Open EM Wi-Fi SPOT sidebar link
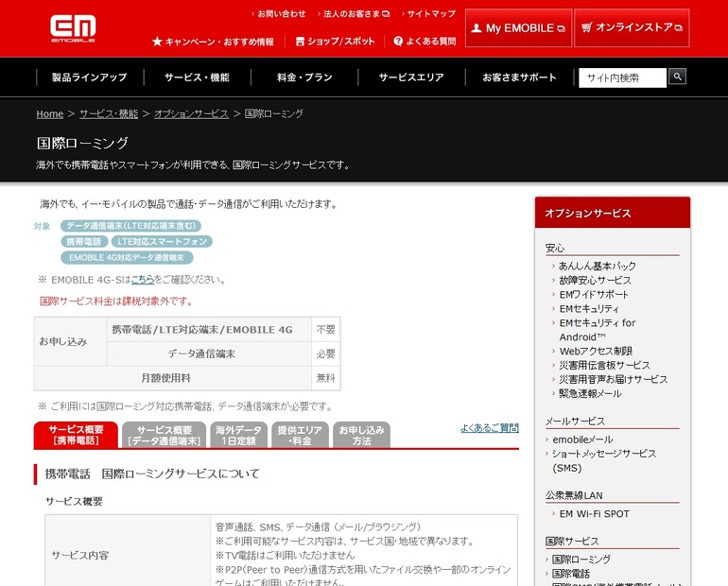This screenshot has width=728, height=586. [595, 513]
